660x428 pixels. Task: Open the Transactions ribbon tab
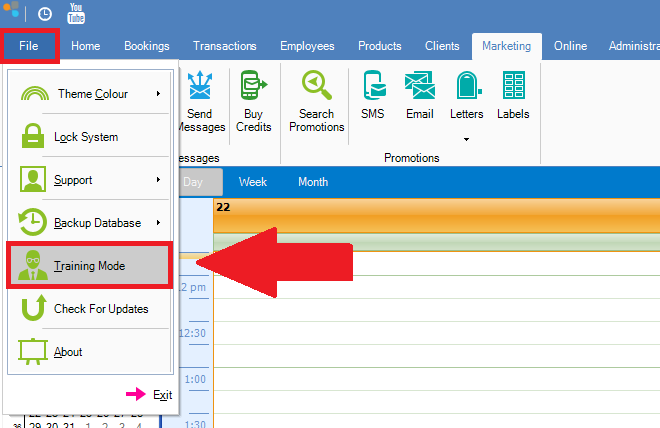pyautogui.click(x=224, y=46)
